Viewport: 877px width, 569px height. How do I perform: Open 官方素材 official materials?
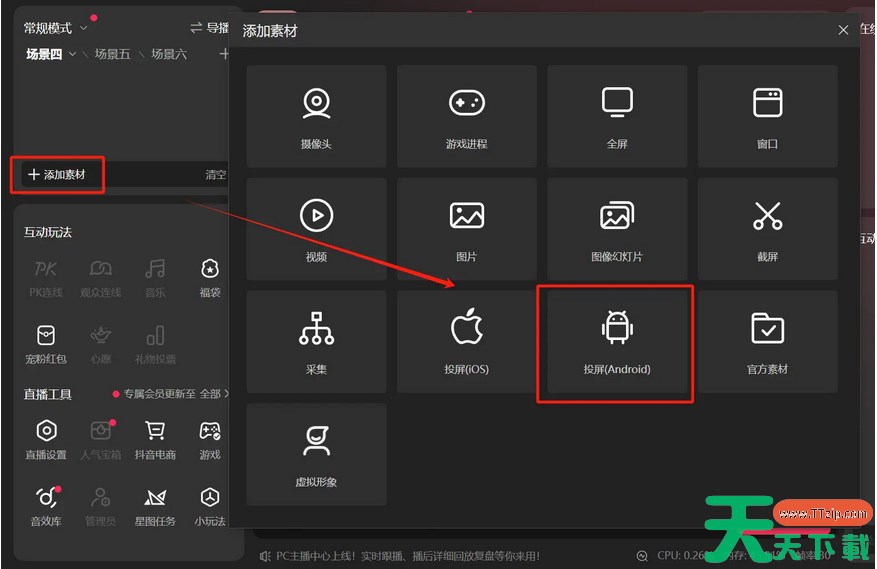(767, 341)
